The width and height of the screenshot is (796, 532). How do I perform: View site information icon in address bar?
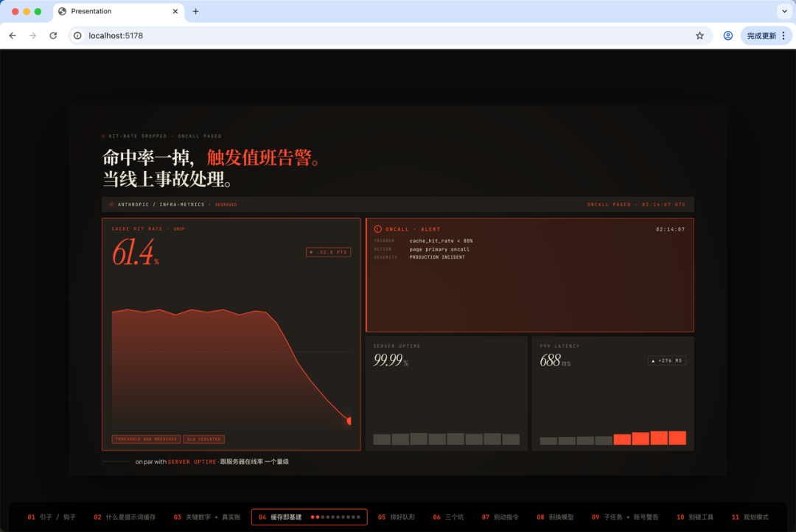(77, 35)
